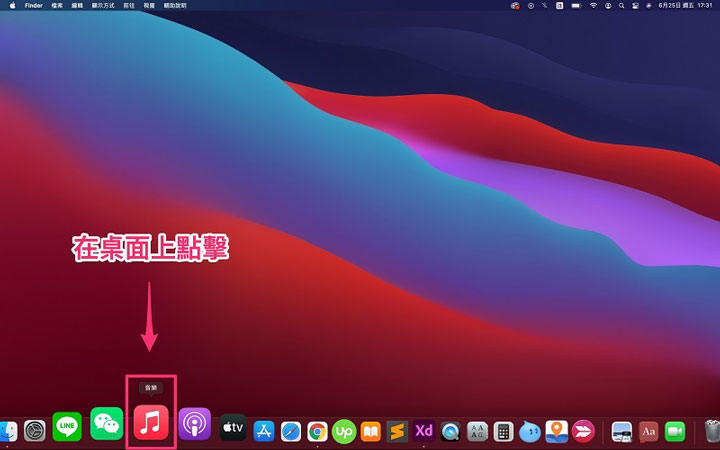This screenshot has height=450, width=720.
Task: Open the Finder menu in menu bar
Action: click(x=34, y=6)
